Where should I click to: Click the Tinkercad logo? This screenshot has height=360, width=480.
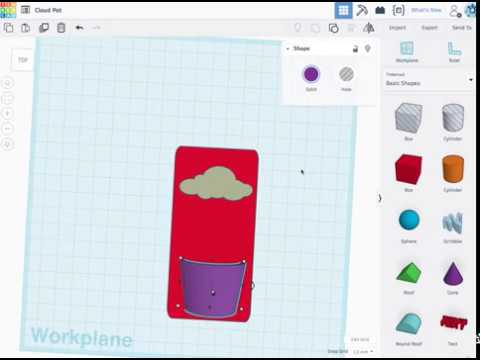[x=8, y=10]
